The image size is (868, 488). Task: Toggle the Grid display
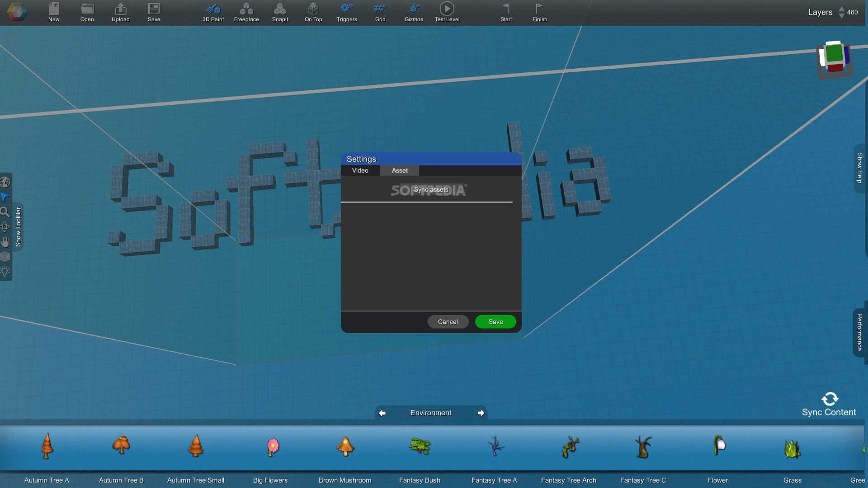pyautogui.click(x=380, y=12)
